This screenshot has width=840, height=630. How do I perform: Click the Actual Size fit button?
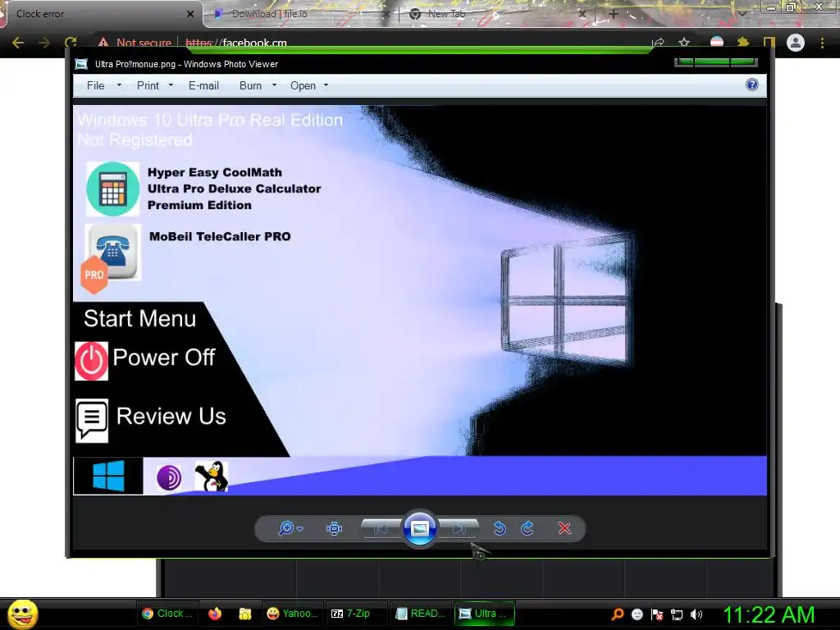tap(335, 529)
